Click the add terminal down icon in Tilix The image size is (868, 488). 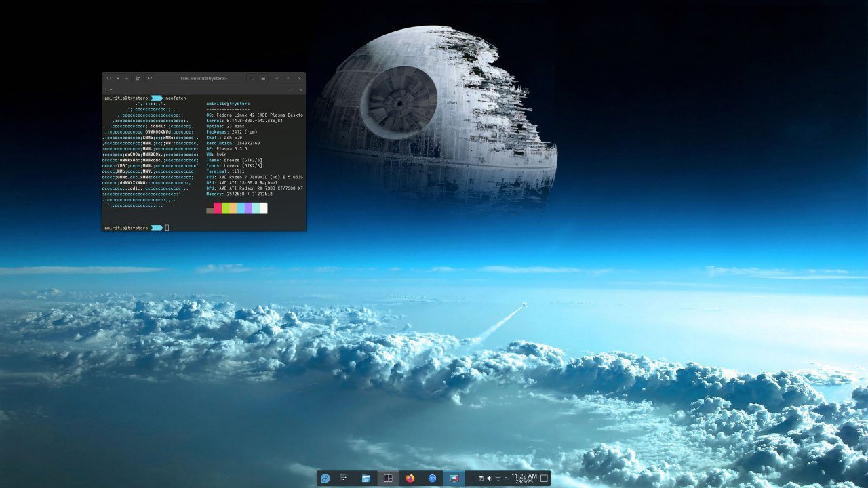(x=150, y=79)
